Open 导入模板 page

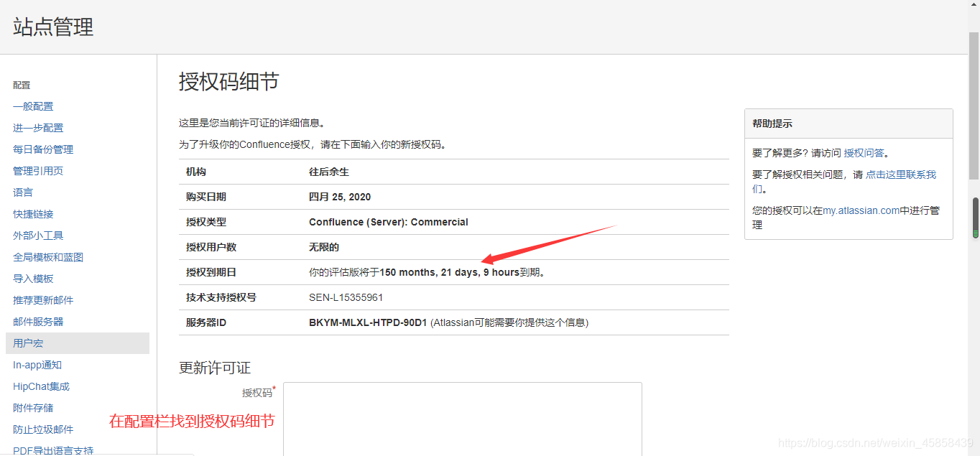tap(33, 279)
